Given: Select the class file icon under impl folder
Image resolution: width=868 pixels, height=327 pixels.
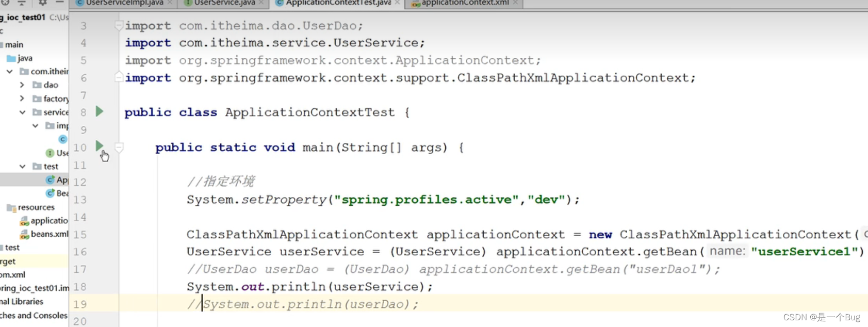Looking at the screenshot, I should click(63, 139).
